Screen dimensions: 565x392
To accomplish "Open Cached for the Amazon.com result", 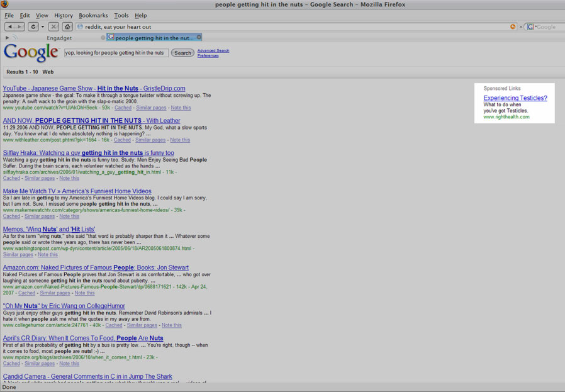I will click(27, 293).
